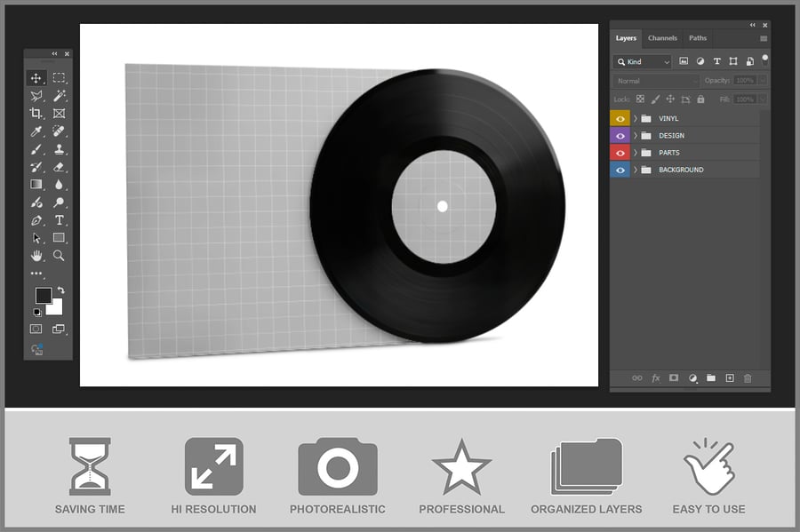
Task: Toggle visibility of DESIGN group
Action: 620,136
